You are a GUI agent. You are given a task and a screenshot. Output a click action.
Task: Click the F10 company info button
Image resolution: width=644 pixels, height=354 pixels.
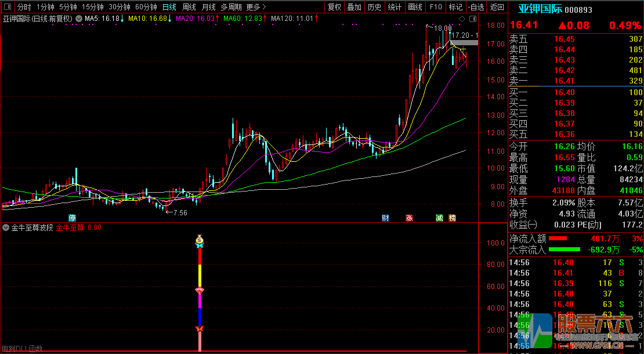(x=435, y=7)
